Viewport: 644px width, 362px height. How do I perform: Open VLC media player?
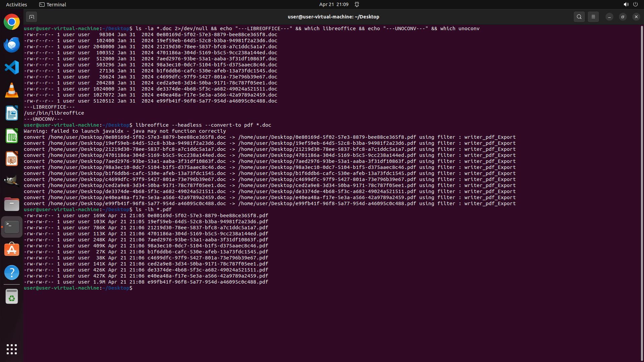click(12, 90)
